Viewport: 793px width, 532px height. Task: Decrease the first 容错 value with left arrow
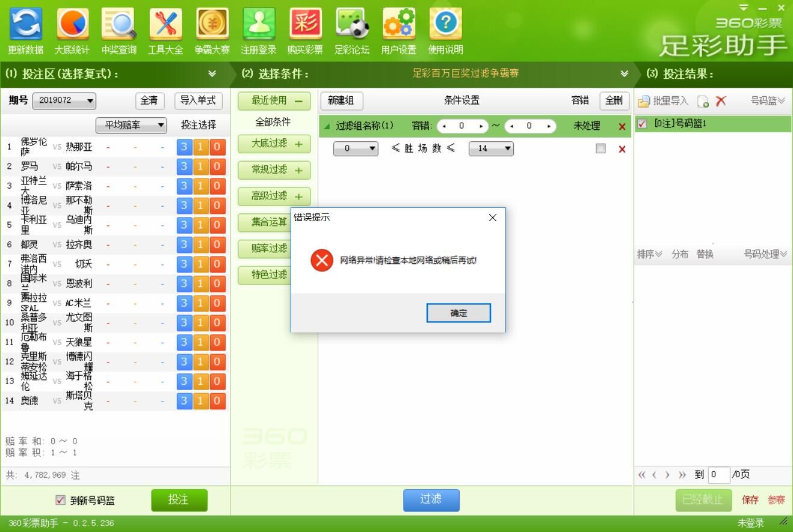coord(444,126)
